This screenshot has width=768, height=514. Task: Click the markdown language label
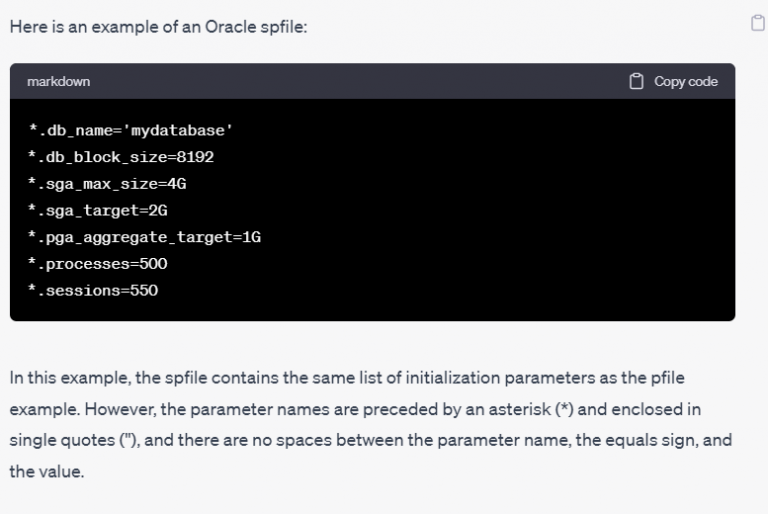pyautogui.click(x=58, y=81)
